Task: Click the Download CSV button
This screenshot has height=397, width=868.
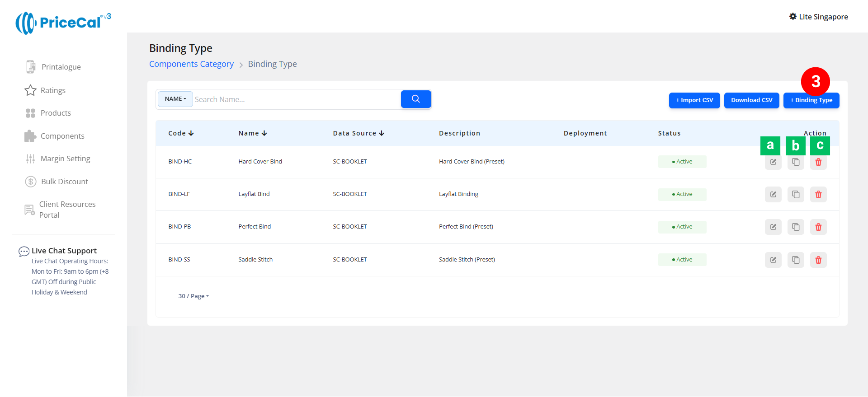Action: 751,100
